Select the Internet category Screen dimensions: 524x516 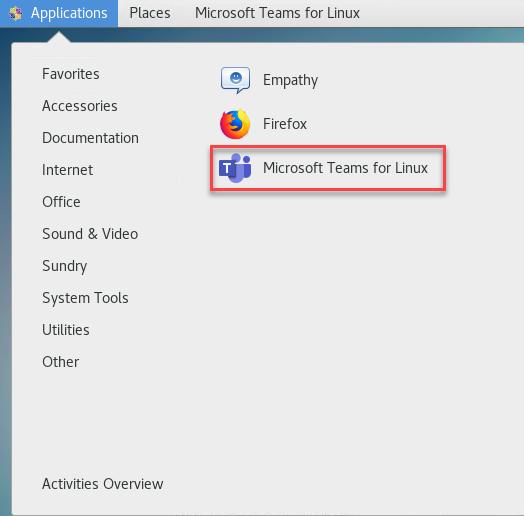point(68,170)
